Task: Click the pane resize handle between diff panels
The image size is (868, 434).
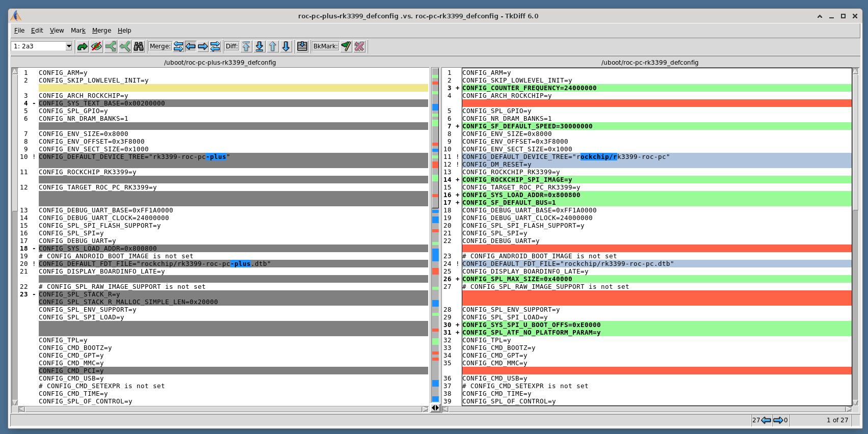Action: [x=436, y=408]
